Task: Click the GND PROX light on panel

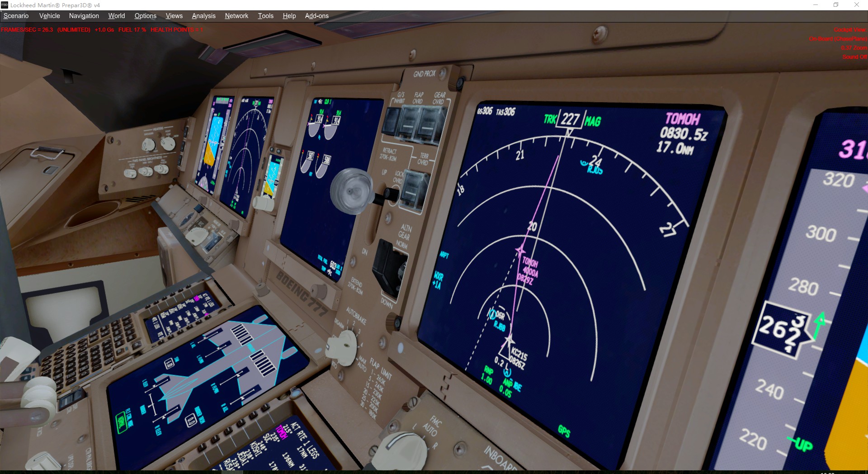Action: [x=443, y=73]
